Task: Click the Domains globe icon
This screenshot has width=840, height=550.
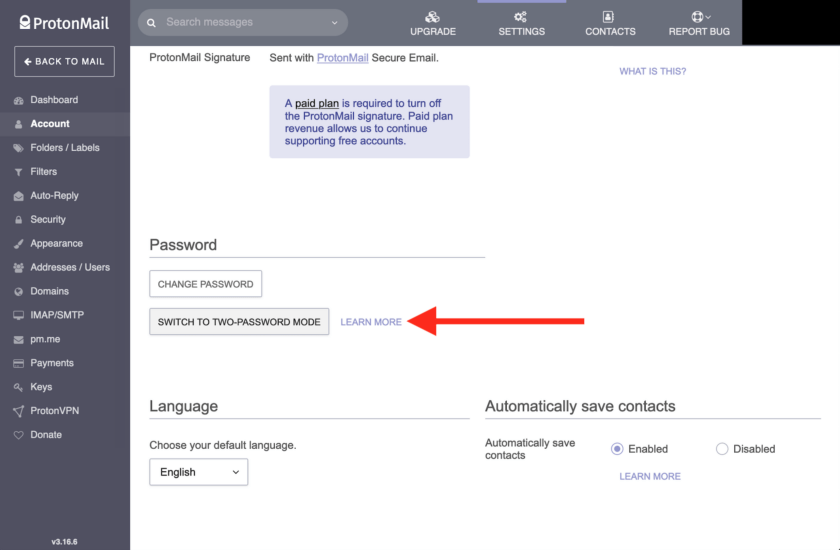Action: click(19, 292)
